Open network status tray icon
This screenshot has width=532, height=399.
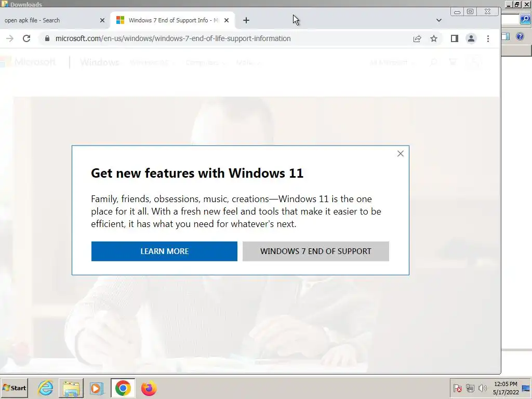(x=470, y=388)
